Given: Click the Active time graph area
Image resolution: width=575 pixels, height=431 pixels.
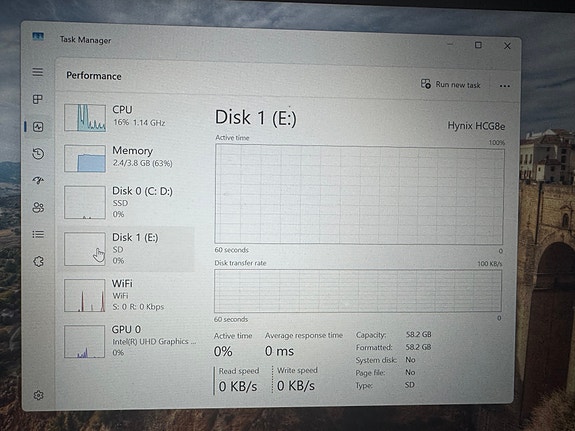Looking at the screenshot, I should pos(359,194).
